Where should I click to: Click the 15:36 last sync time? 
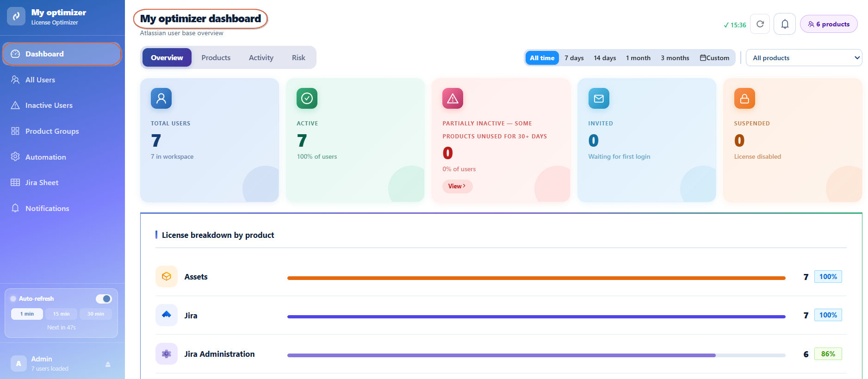coord(735,25)
